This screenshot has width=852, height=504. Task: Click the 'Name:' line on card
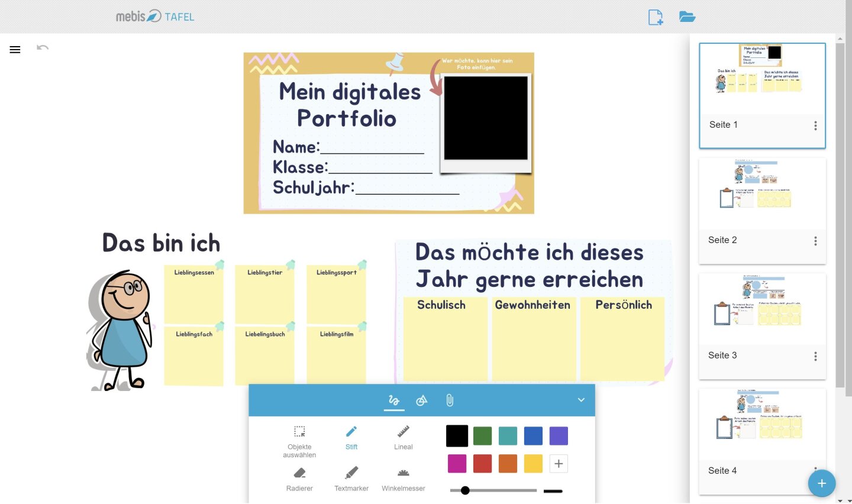[348, 147]
